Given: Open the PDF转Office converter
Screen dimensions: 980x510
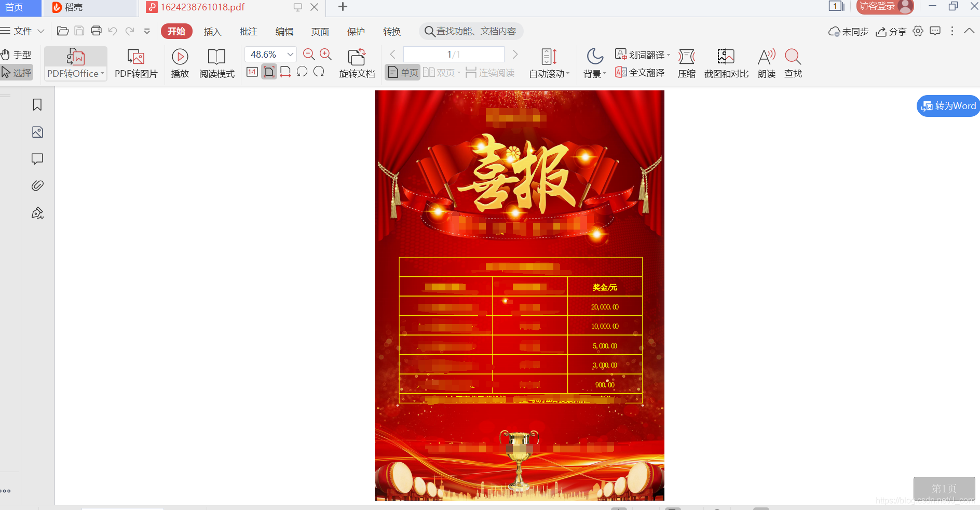Looking at the screenshot, I should [76, 63].
